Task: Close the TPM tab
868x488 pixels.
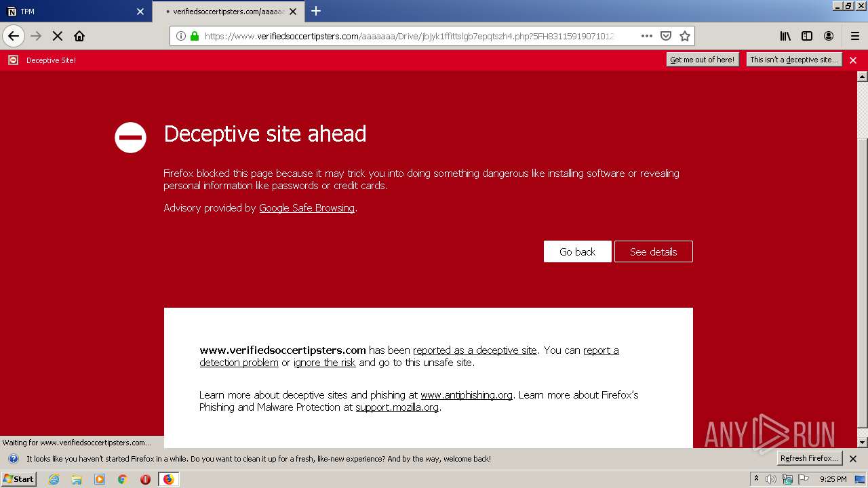Action: coord(140,12)
